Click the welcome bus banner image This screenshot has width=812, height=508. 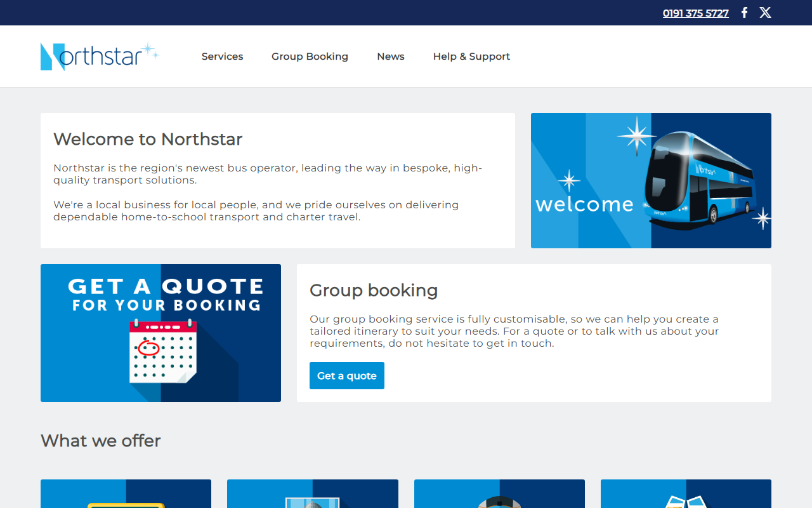pyautogui.click(x=651, y=180)
